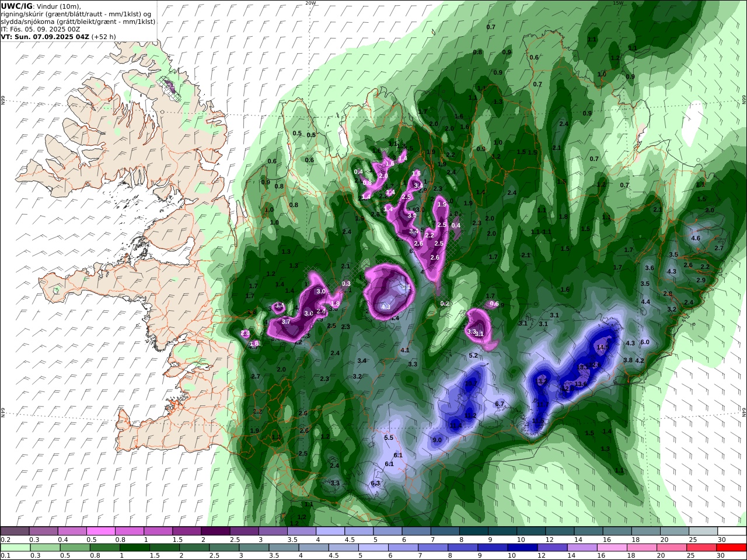Click the 9.0 precipitation value on the map
This screenshot has width=747, height=560.
tap(437, 440)
